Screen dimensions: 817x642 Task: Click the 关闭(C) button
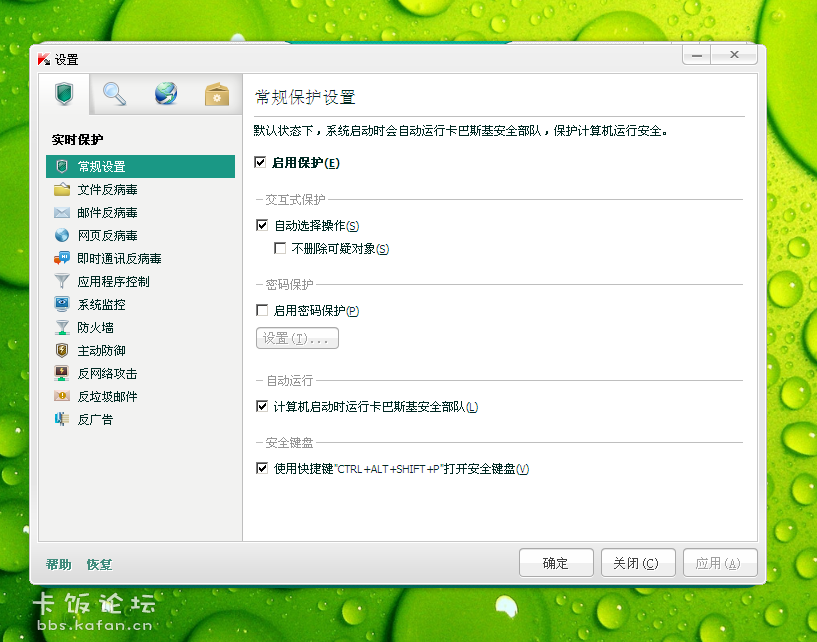click(638, 563)
